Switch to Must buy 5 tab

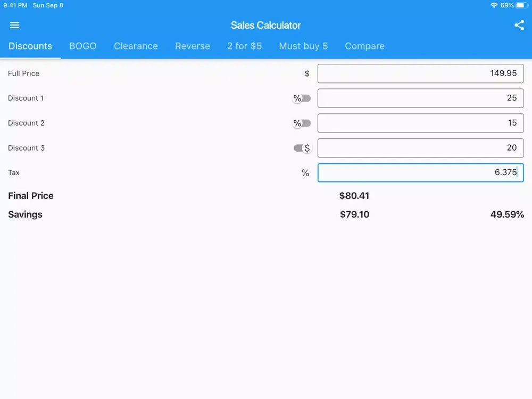pyautogui.click(x=303, y=46)
